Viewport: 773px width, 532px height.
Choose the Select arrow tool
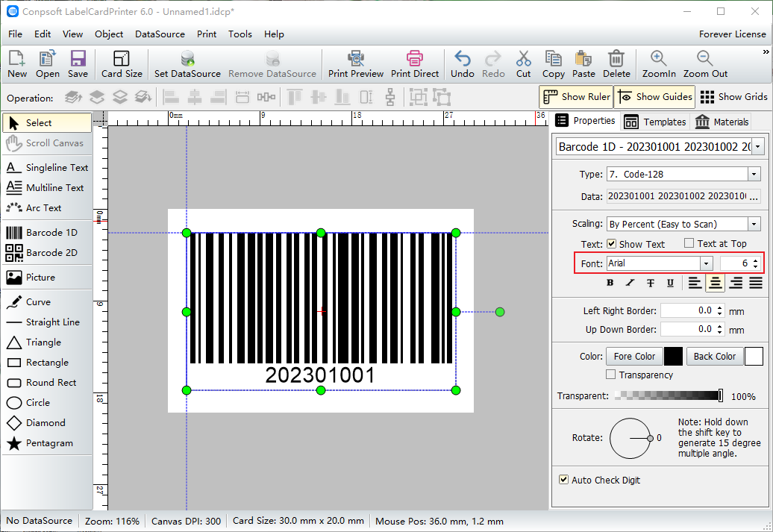coord(47,123)
